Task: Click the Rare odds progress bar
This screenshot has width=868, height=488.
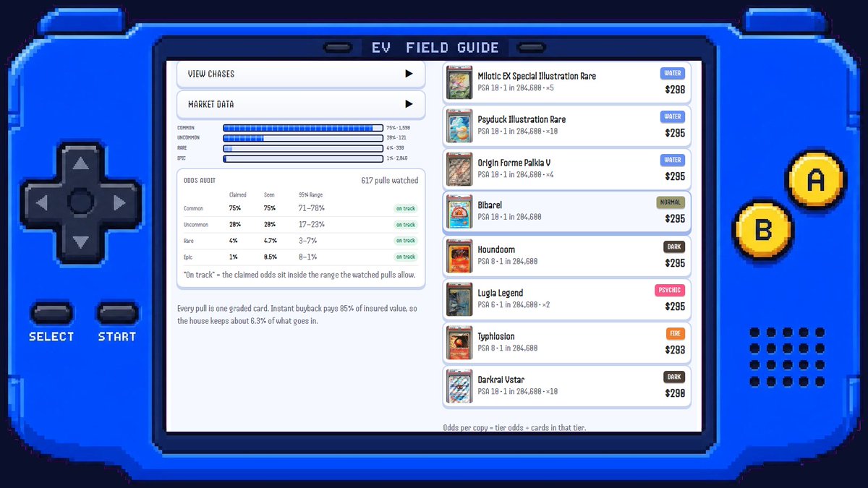Action: (303, 148)
